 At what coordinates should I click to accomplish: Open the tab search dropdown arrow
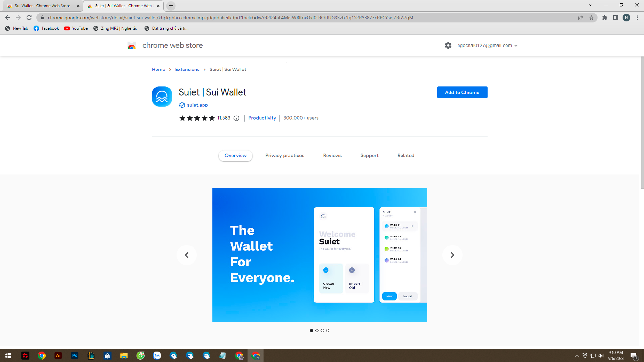point(590,5)
